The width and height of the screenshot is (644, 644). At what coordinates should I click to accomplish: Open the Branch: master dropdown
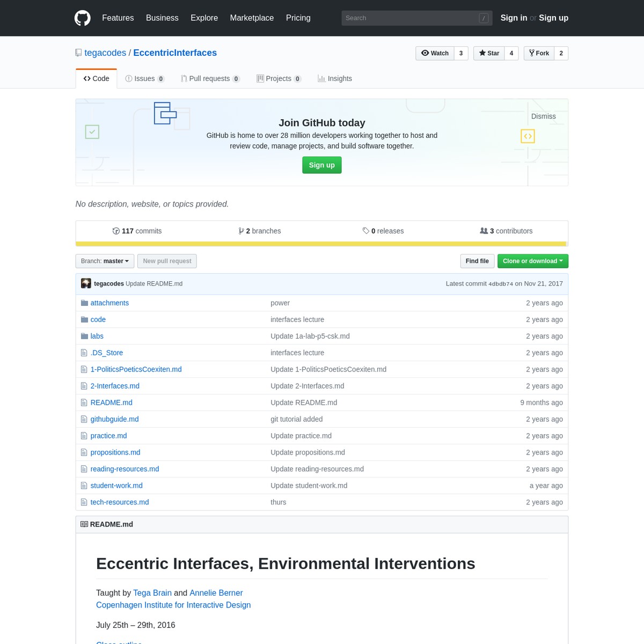pyautogui.click(x=105, y=261)
